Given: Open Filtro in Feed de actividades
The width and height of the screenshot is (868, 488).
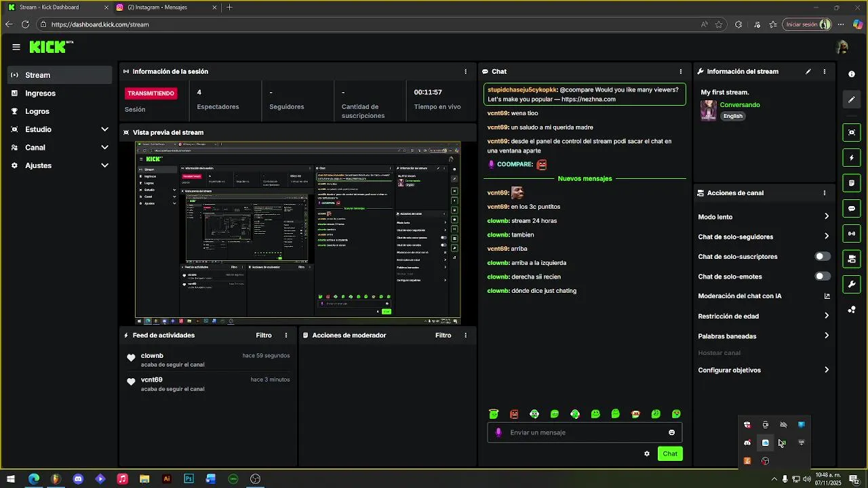Looking at the screenshot, I should pyautogui.click(x=264, y=335).
